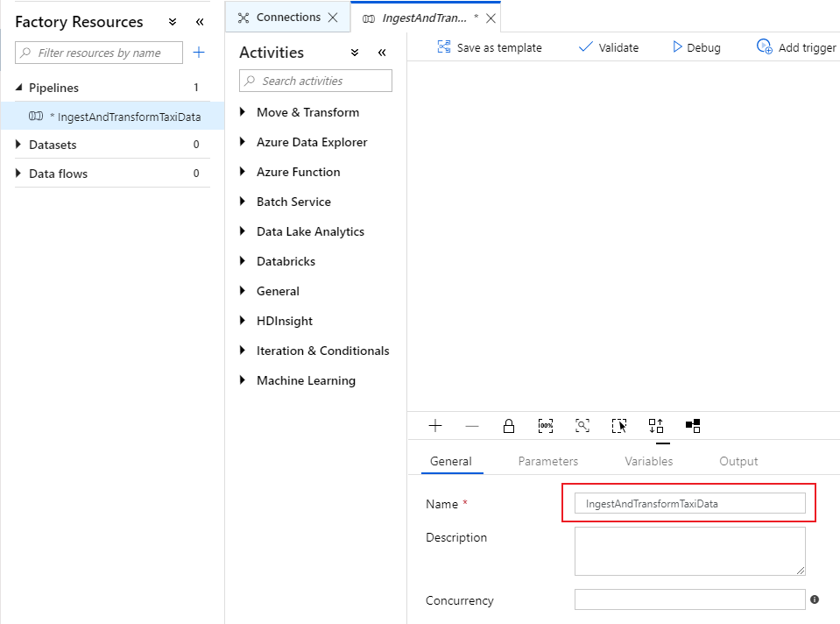
Task: Zoom out of the canvas with the minus icon
Action: click(472, 426)
